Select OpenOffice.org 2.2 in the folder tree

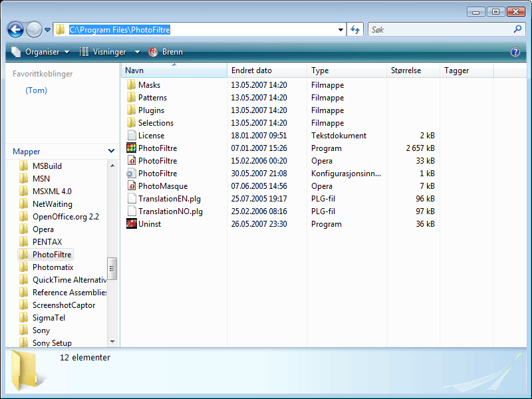coord(65,217)
